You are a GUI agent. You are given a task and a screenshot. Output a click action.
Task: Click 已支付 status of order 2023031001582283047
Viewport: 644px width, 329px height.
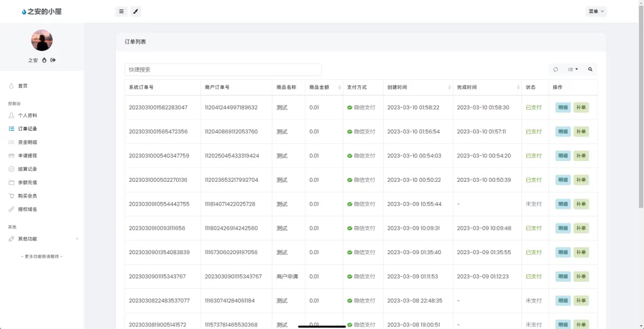pyautogui.click(x=533, y=108)
